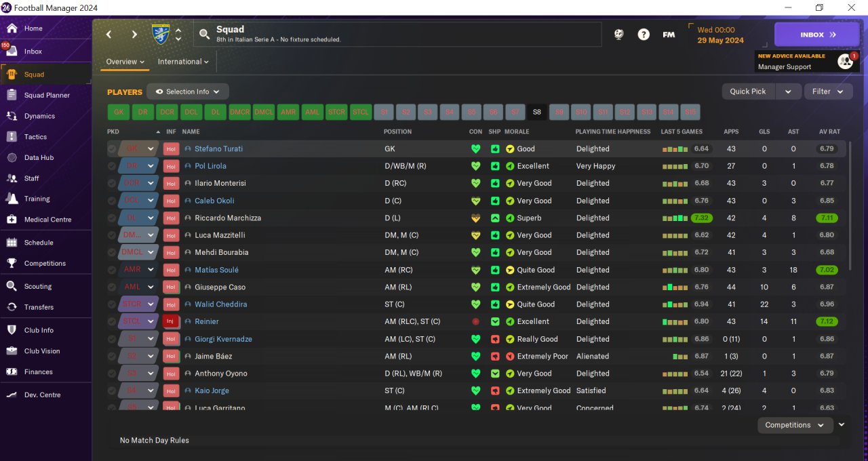Open the Medical Centre

coord(46,220)
